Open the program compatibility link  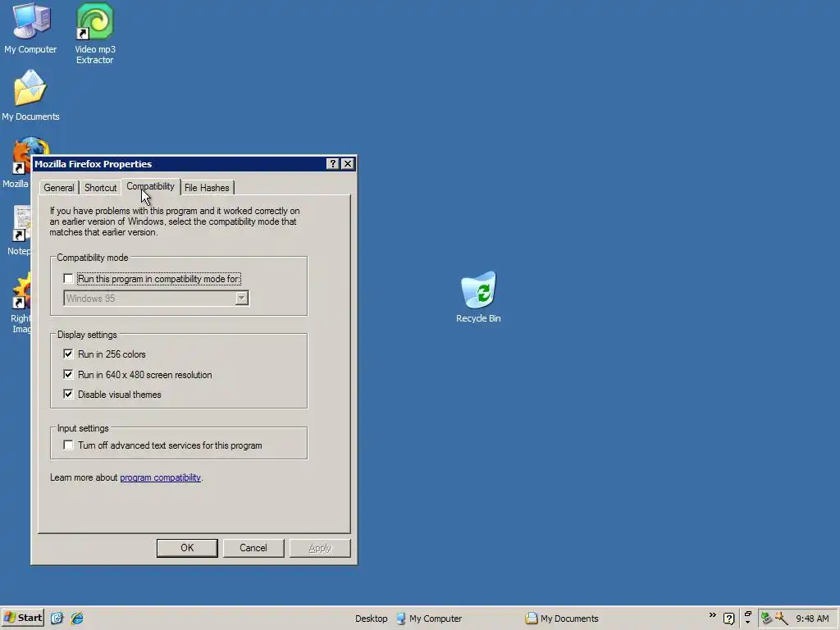pos(160,477)
